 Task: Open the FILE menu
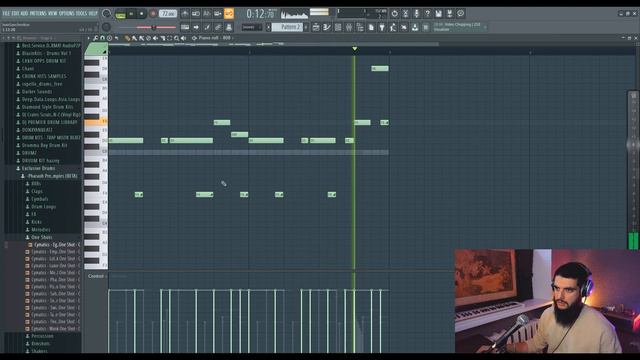6,13
